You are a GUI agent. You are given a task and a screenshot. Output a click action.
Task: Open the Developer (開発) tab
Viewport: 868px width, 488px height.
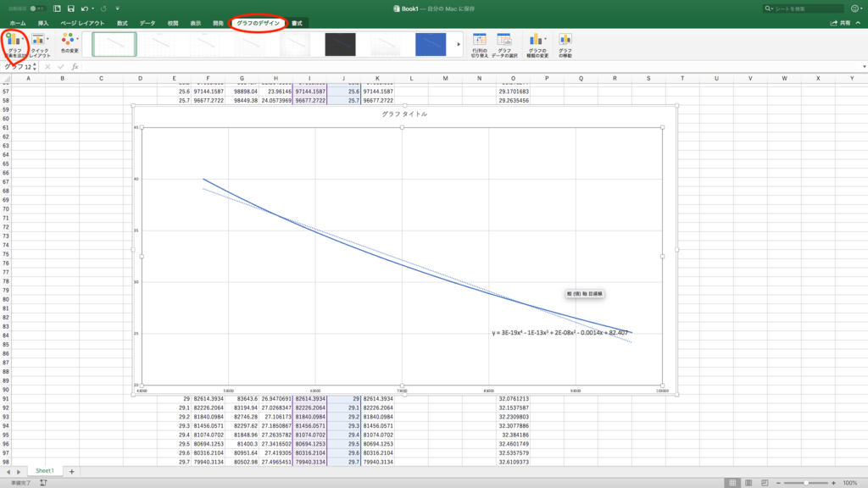pos(218,23)
